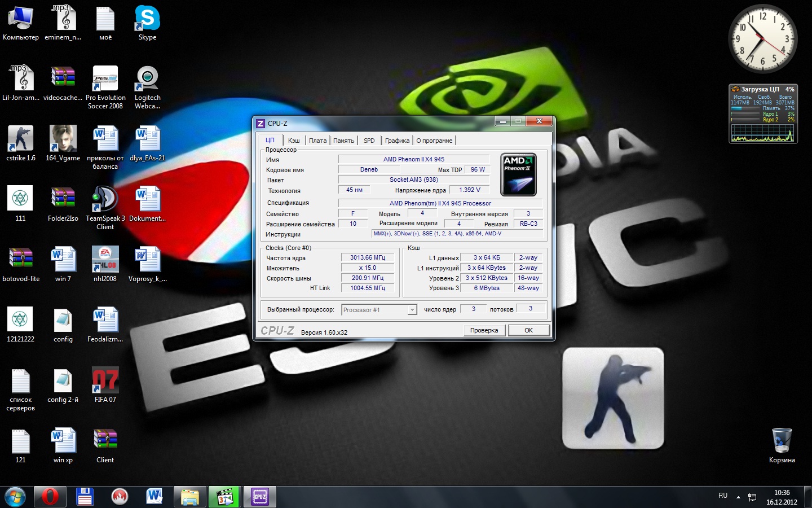This screenshot has height=508, width=812.
Task: Open Windows Explorer folder on taskbar
Action: [x=190, y=497]
